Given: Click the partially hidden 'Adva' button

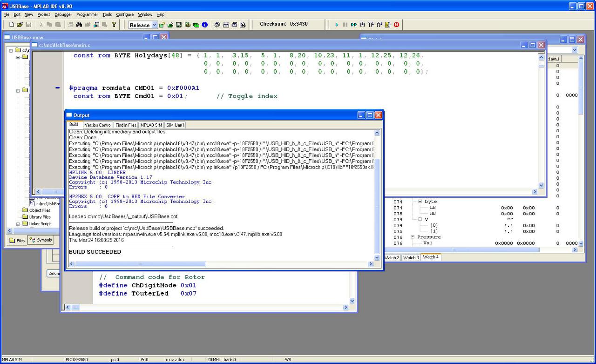Looking at the screenshot, I should click(54, 274).
